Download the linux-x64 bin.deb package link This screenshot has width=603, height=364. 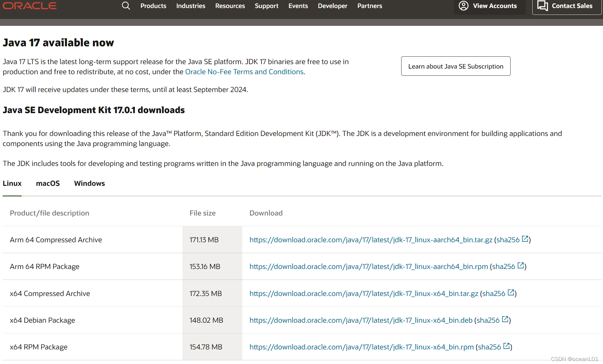(361, 320)
